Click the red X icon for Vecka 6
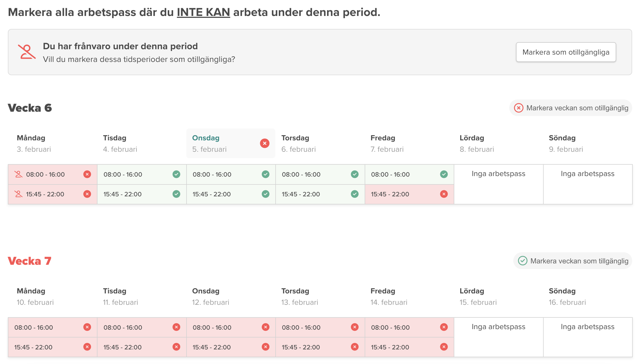 coord(518,108)
